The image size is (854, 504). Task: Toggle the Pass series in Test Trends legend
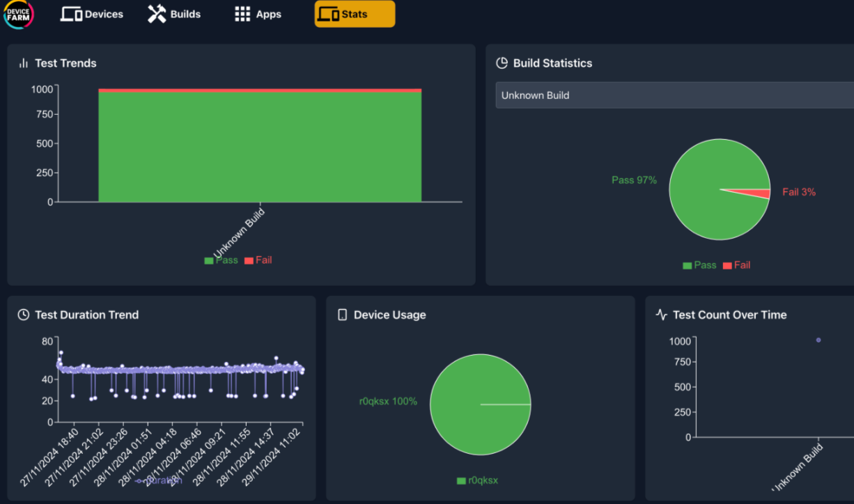pos(221,260)
